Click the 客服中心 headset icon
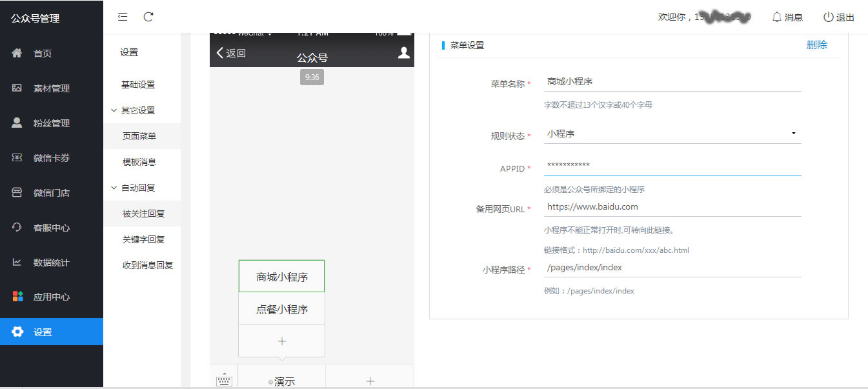 (x=17, y=228)
